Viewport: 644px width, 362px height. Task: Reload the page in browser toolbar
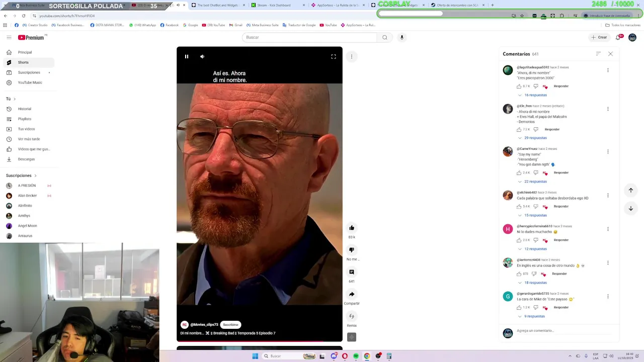coord(23,16)
